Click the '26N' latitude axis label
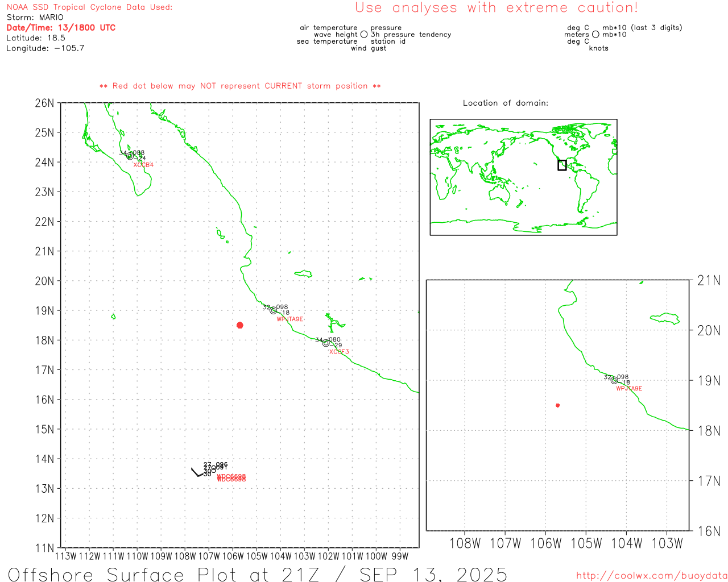Screen dimensions: 728x582 44,103
